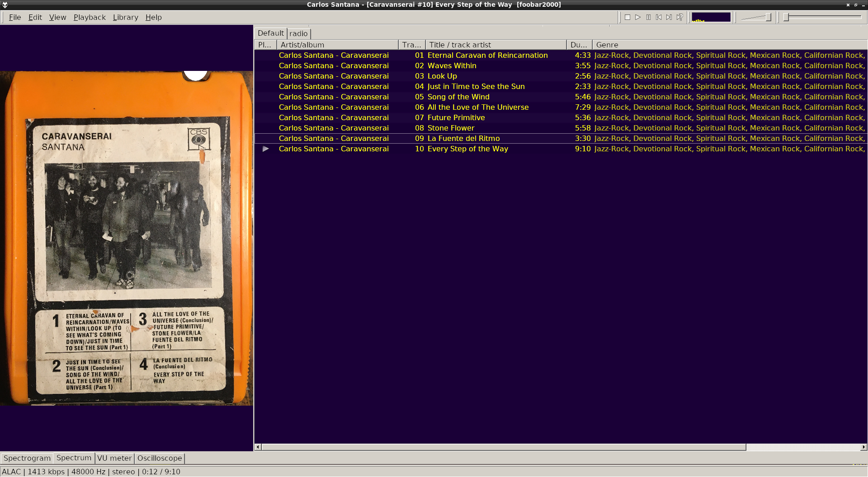
Task: Select track 02 Waves Within
Action: (x=561, y=65)
